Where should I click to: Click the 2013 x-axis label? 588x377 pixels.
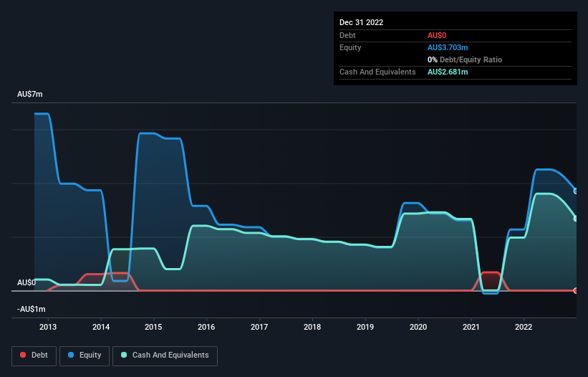(48, 327)
